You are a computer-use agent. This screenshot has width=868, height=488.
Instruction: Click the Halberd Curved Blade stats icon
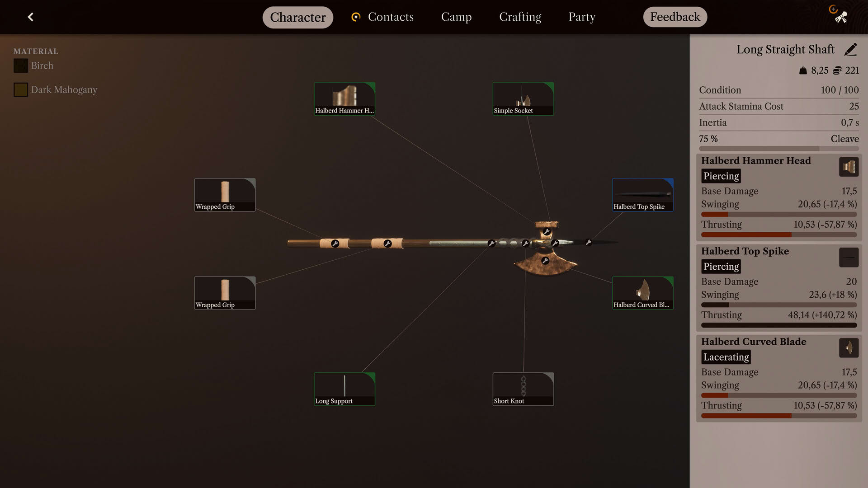pyautogui.click(x=849, y=348)
